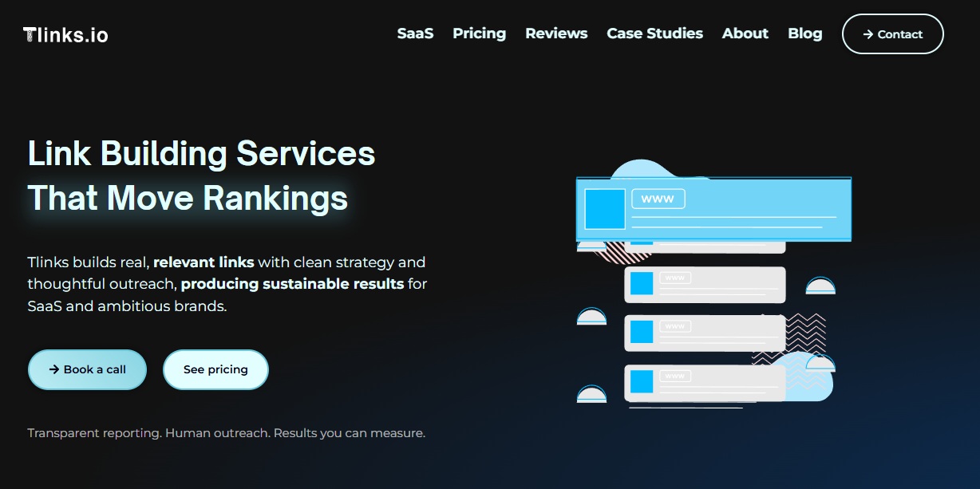Click the WWW address bar on the top card
Image resolution: width=980 pixels, height=489 pixels.
pos(658,199)
